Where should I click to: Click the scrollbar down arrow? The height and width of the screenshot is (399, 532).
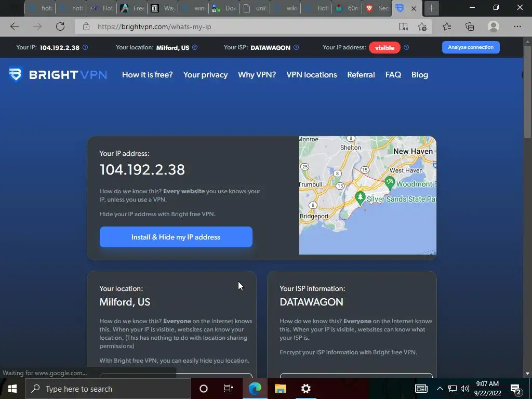coord(527,374)
